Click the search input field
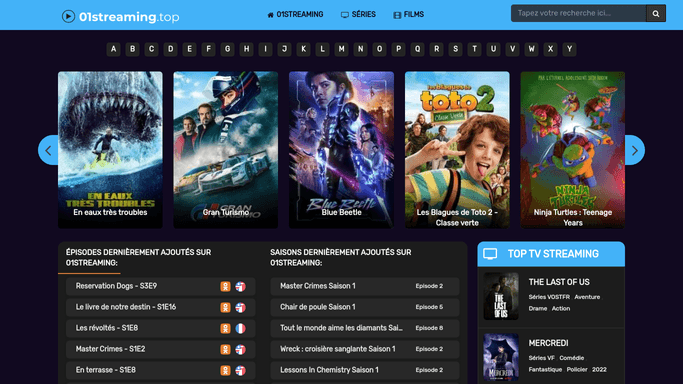The image size is (683, 384). point(578,13)
